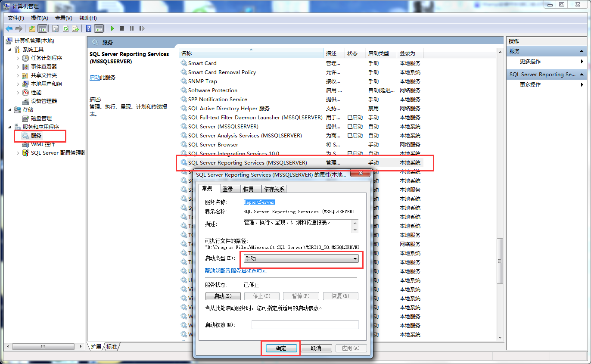Expand the 共享文件夹 tree node
Image resolution: width=591 pixels, height=364 pixels.
[x=18, y=75]
